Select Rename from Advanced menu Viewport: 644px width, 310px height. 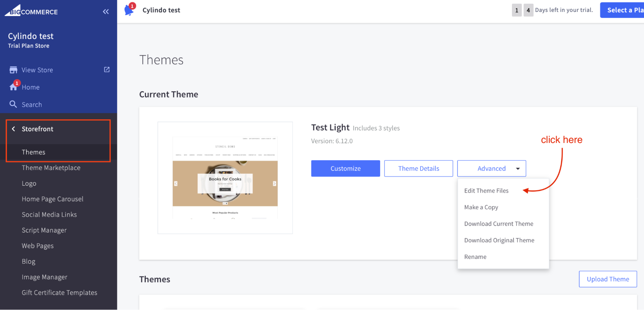pos(475,257)
